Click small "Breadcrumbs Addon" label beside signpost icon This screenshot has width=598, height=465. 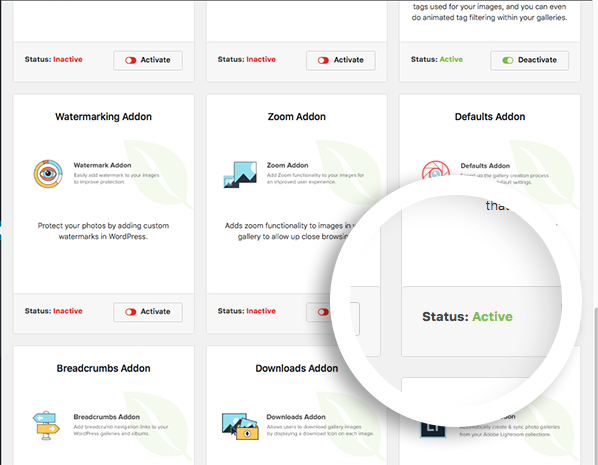(x=106, y=417)
